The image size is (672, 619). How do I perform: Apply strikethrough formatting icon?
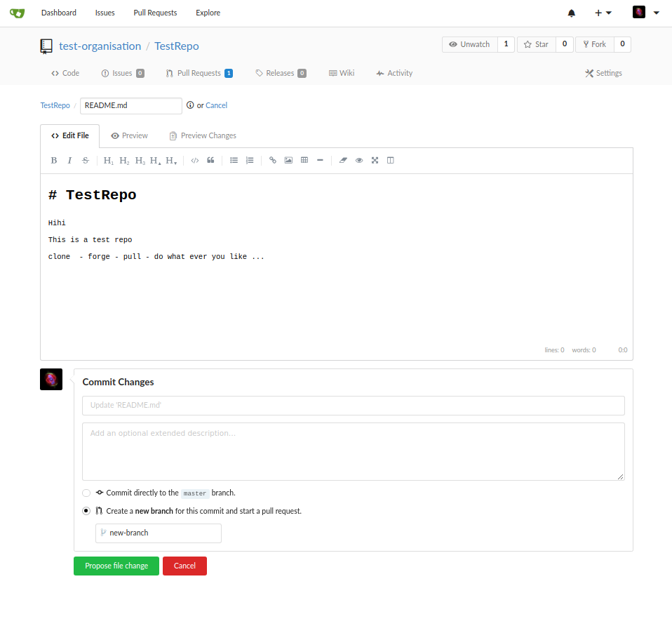86,160
